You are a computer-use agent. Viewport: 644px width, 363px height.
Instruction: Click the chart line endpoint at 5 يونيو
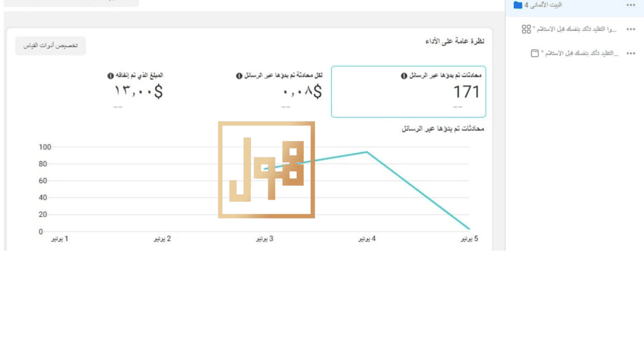(469, 228)
